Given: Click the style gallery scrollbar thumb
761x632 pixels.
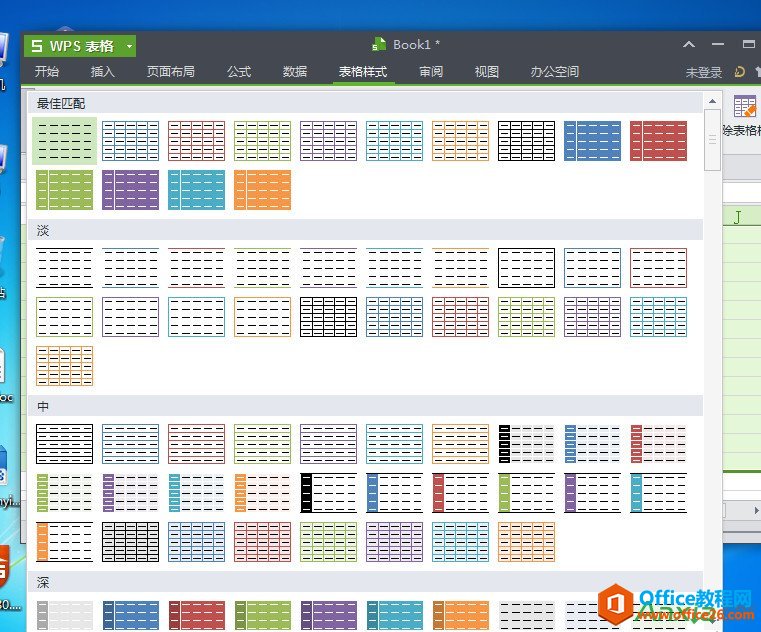Looking at the screenshot, I should pyautogui.click(x=712, y=140).
